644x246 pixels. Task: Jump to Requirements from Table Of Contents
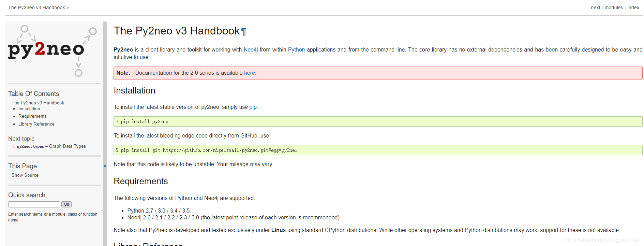(x=32, y=116)
